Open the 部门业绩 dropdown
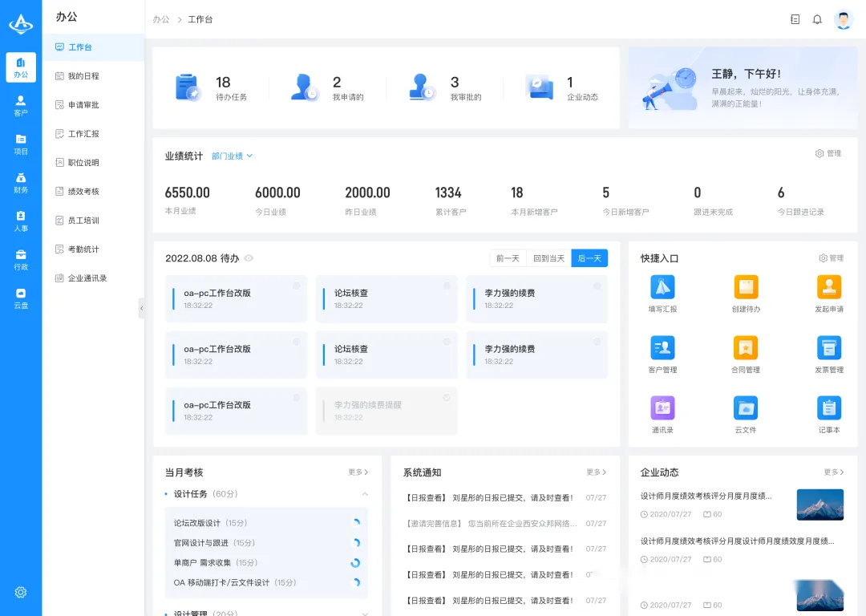 tap(233, 156)
